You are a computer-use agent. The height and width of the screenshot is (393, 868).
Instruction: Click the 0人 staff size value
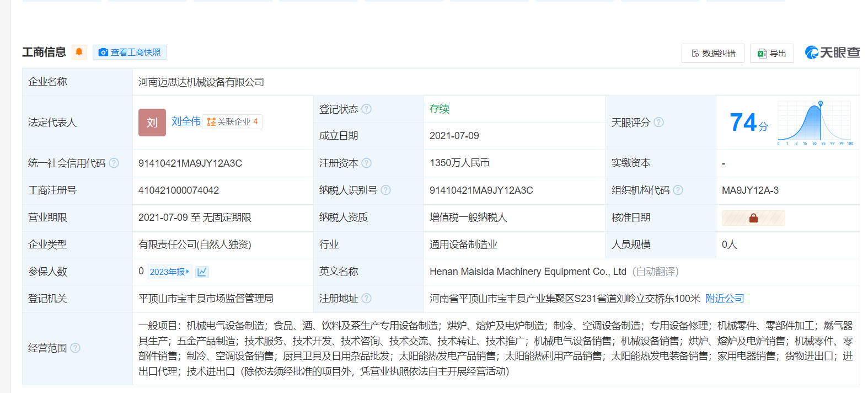pos(729,245)
